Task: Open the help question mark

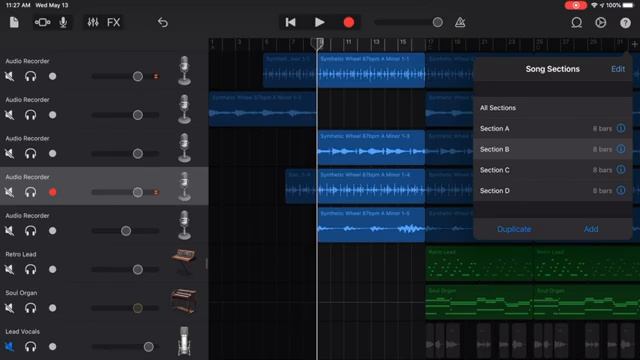Action: coord(625,22)
